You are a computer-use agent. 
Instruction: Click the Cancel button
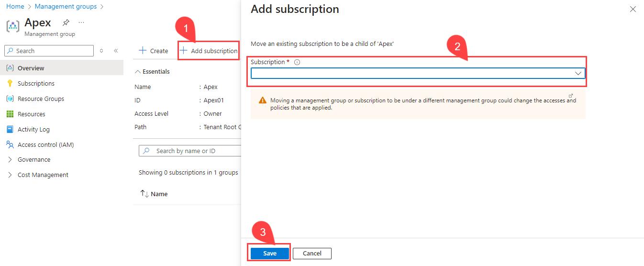(x=312, y=253)
